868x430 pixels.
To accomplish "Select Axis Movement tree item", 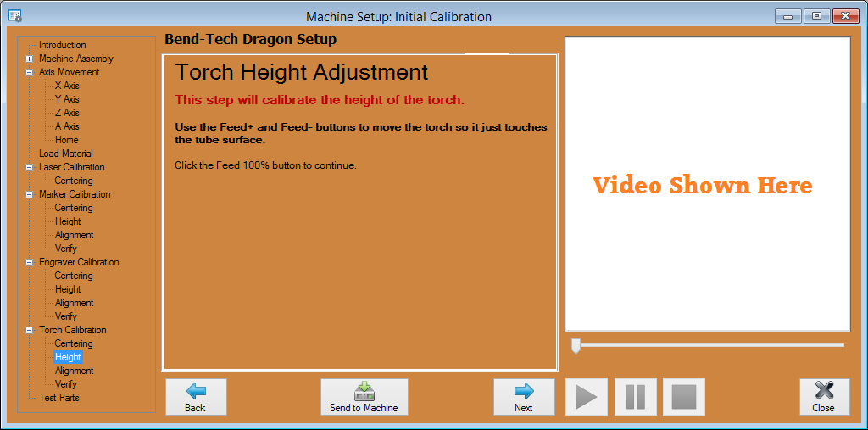I will tap(70, 72).
